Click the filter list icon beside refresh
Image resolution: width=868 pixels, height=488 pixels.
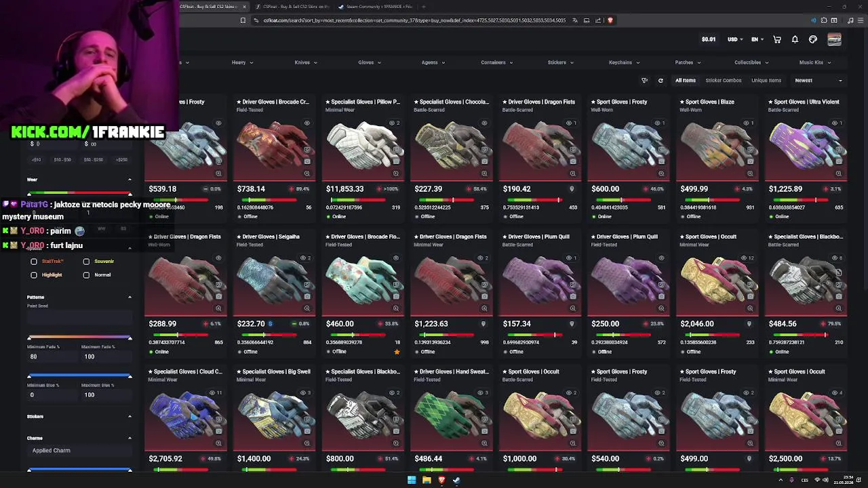(645, 81)
